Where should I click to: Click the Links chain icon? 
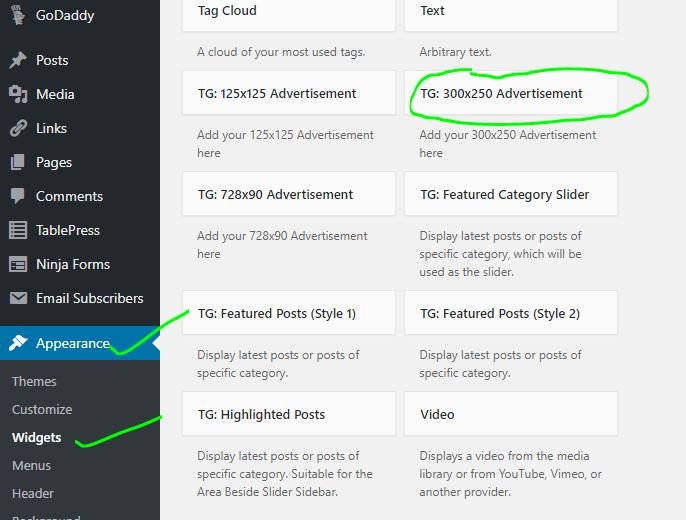[x=18, y=128]
